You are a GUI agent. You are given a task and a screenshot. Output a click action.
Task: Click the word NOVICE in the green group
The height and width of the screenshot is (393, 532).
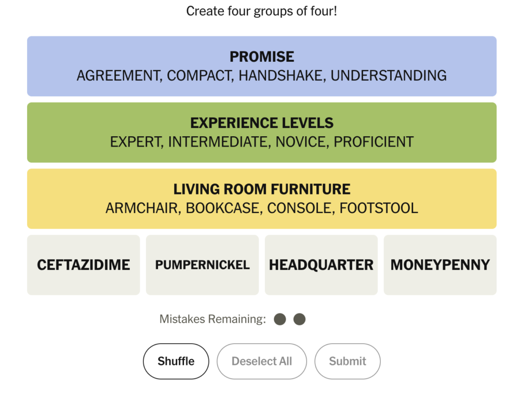(x=301, y=141)
